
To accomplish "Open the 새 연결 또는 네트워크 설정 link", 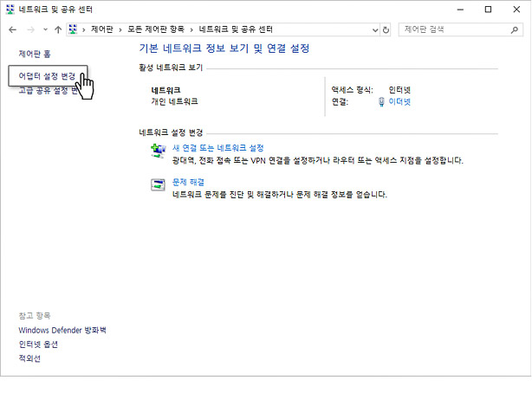I will pos(217,148).
